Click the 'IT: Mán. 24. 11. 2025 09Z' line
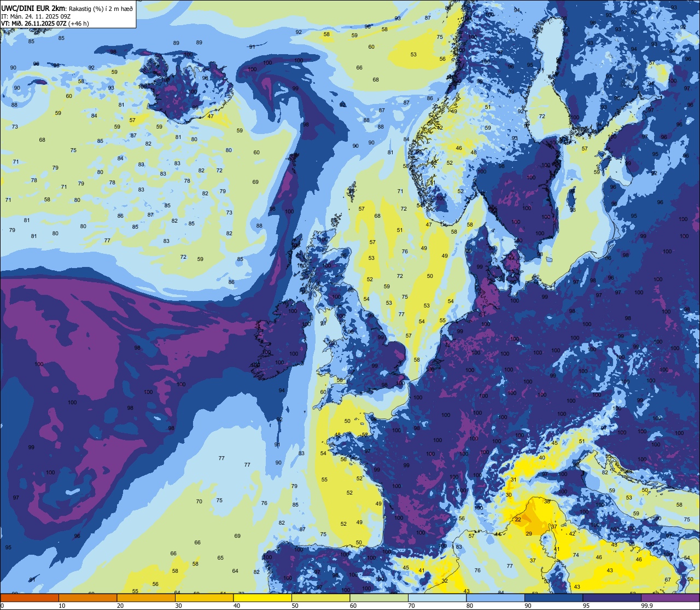The image size is (700, 610). click(x=36, y=16)
